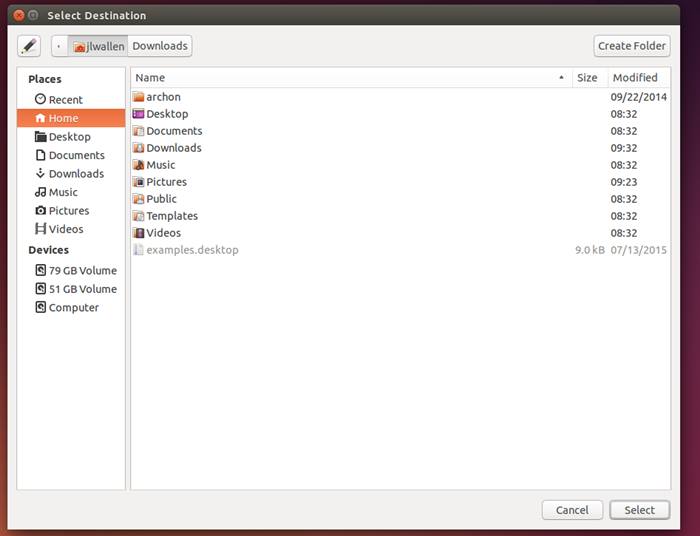Click the 79 GB Volume drive icon
Screen dimensions: 700x536
40,270
